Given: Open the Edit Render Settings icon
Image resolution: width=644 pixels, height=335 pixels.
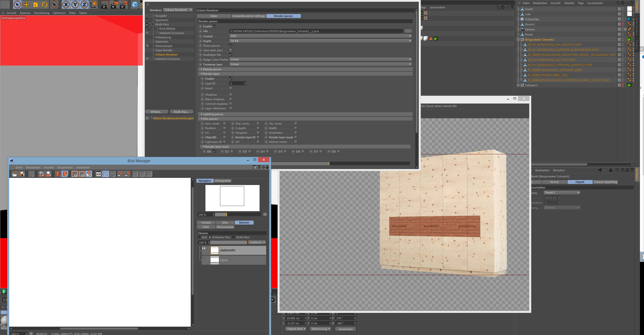Looking at the screenshot, I should pos(123,5).
